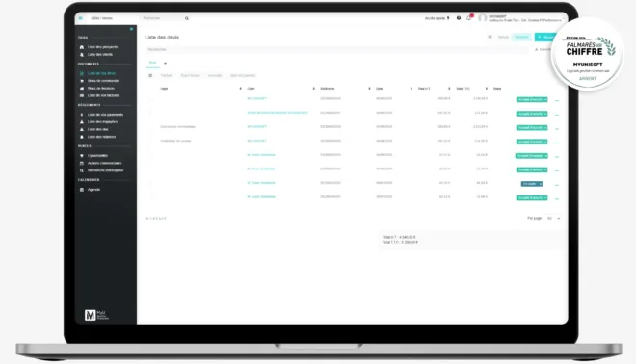The height and width of the screenshot is (364, 636).
Task: Open the CRM / Ventes module selector
Action: point(102,18)
